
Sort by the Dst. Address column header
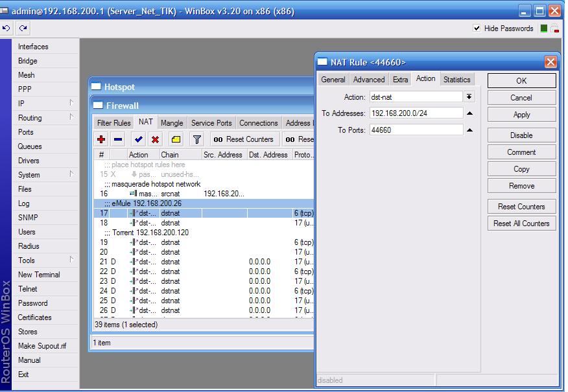pyautogui.click(x=270, y=155)
